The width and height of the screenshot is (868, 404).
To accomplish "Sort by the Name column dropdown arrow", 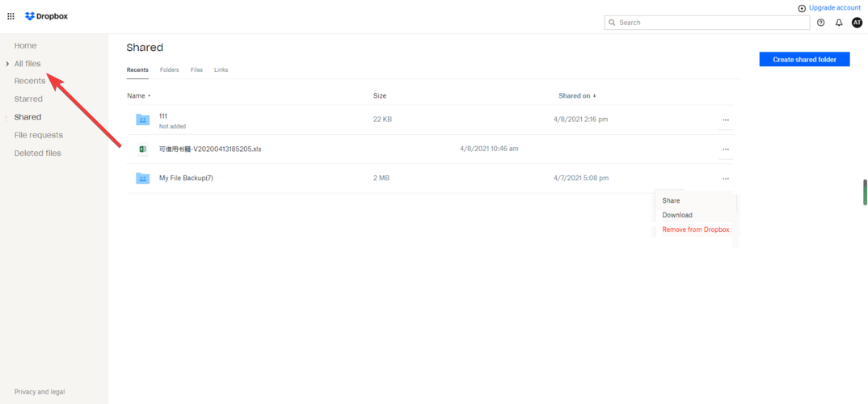I will pyautogui.click(x=149, y=95).
